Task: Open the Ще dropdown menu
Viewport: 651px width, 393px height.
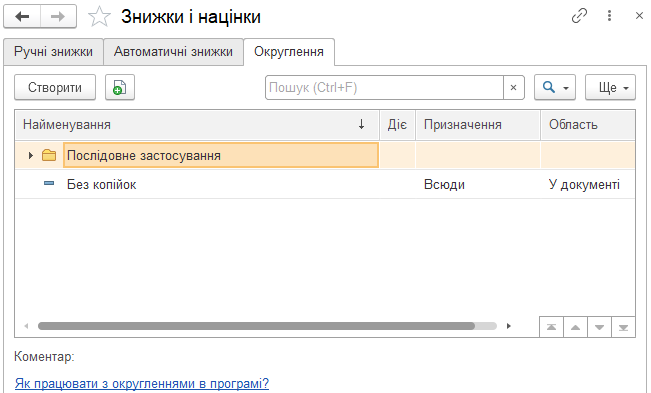Action: tap(610, 88)
